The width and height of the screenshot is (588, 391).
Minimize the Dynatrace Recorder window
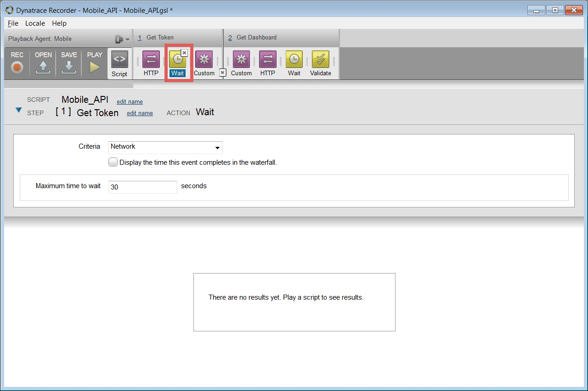point(536,10)
